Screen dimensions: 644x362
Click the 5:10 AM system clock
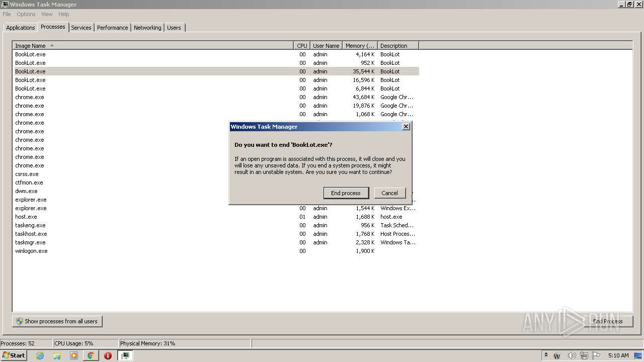pyautogui.click(x=618, y=355)
